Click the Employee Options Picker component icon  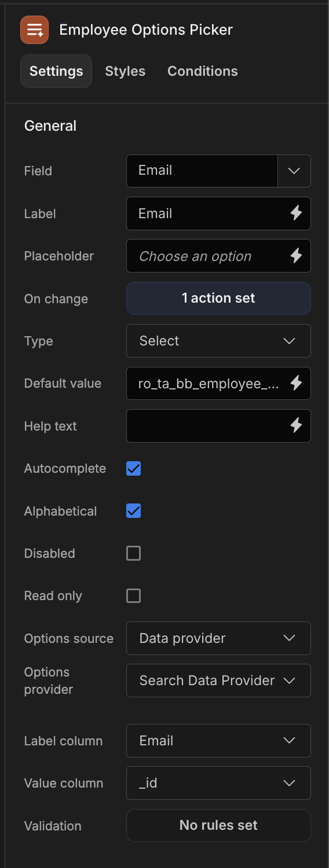pos(34,30)
